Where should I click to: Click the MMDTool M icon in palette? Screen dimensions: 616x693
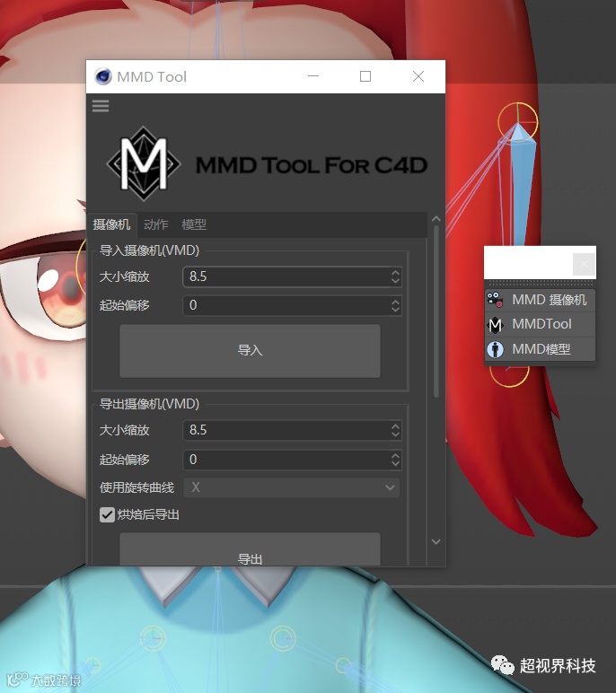click(495, 324)
